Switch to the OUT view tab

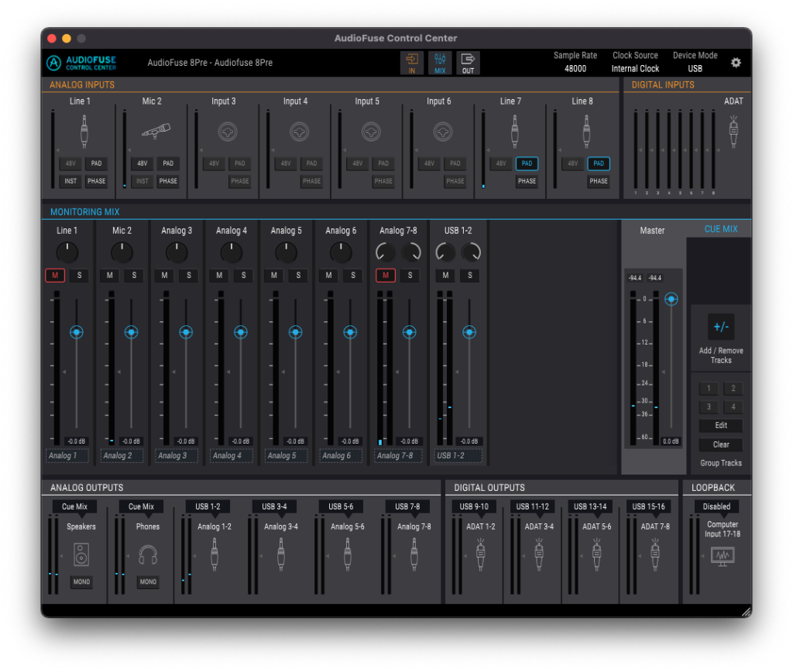[x=468, y=63]
